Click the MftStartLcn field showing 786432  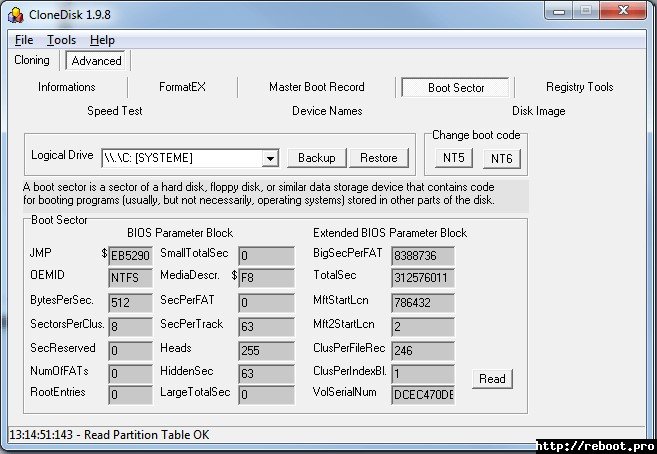(x=423, y=302)
